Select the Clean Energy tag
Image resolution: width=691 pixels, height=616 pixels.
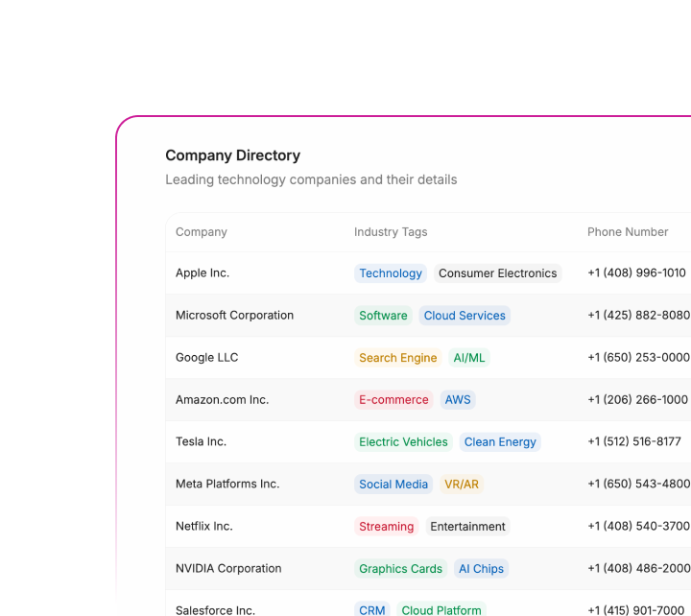pyautogui.click(x=500, y=442)
